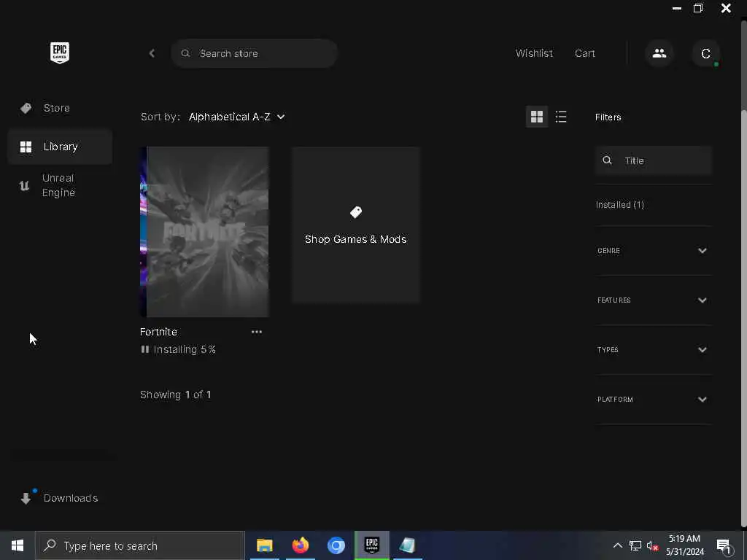Viewport: 747px width, 560px height.
Task: Open the taskbar clock and date
Action: (684, 545)
